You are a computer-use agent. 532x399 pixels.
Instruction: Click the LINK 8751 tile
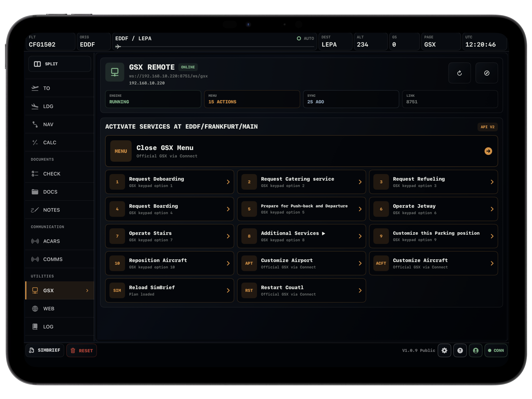point(450,99)
